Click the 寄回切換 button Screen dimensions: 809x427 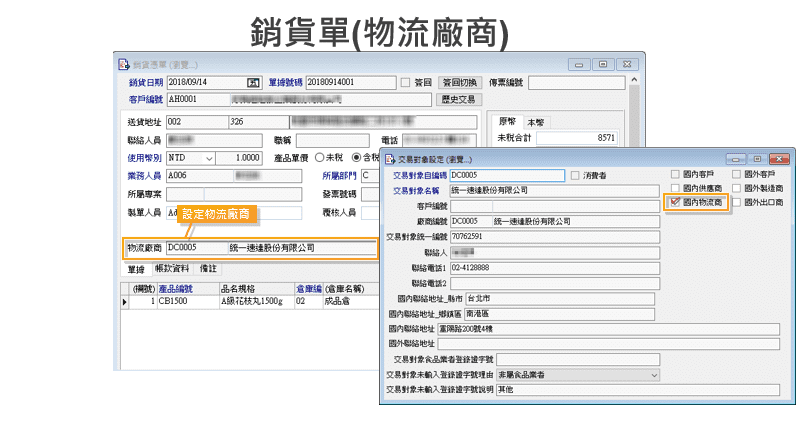460,83
